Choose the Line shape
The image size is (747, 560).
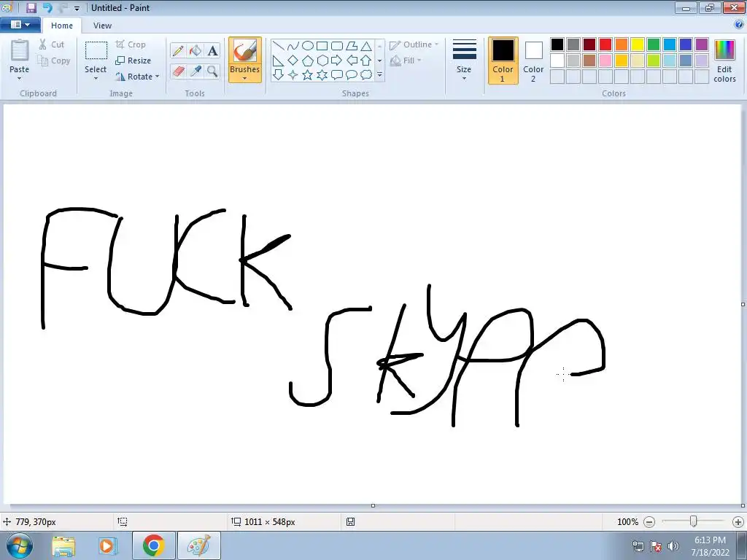[x=278, y=46]
